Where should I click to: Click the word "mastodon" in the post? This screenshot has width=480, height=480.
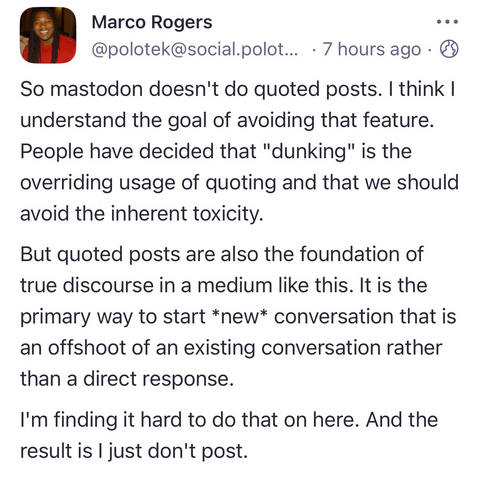coord(97,89)
